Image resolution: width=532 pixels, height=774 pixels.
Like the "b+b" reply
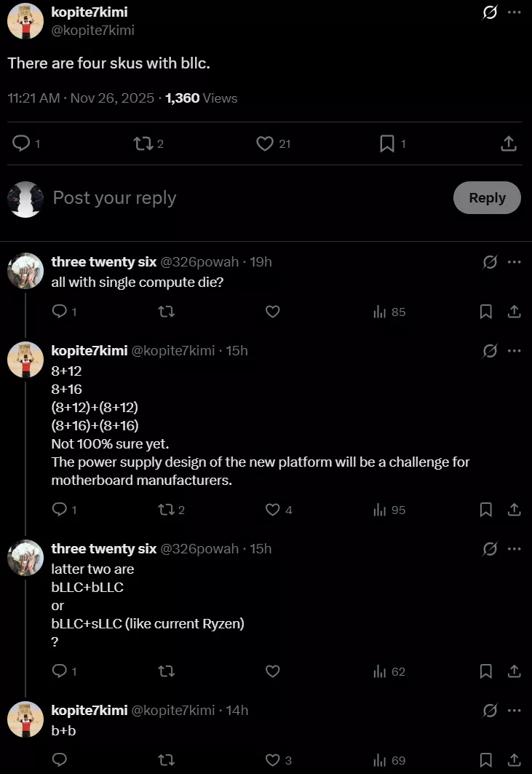point(272,760)
